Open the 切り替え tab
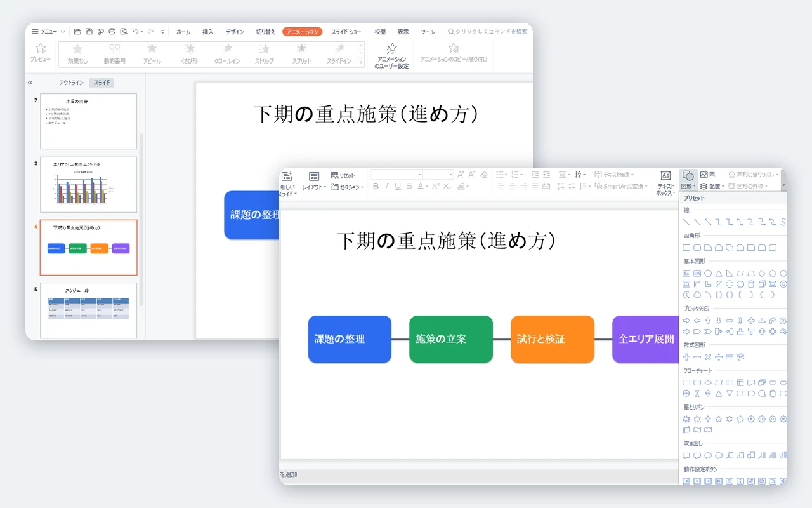 click(x=265, y=32)
